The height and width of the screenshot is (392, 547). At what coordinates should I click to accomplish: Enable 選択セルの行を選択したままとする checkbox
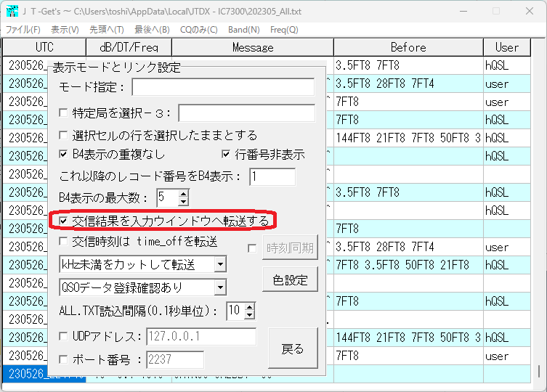63,135
